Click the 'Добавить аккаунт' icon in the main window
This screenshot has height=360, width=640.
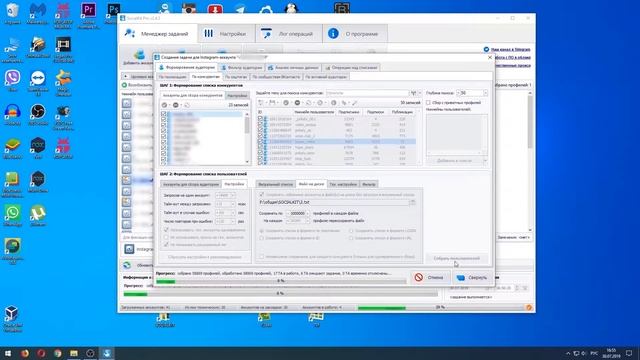[139, 54]
